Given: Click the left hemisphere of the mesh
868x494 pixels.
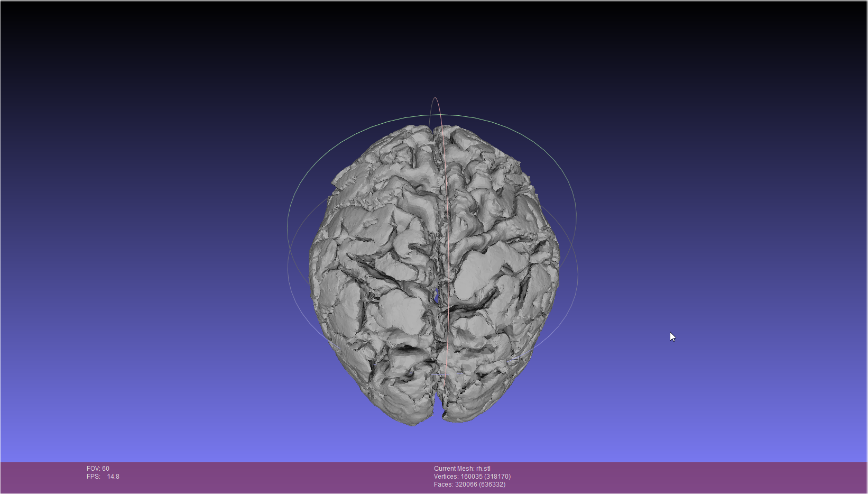Looking at the screenshot, I should pyautogui.click(x=381, y=264).
